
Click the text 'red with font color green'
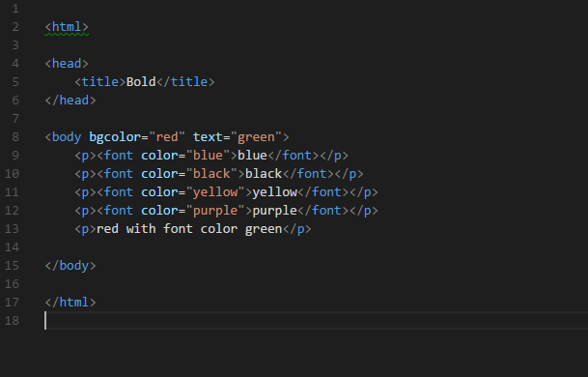pyautogui.click(x=189, y=229)
